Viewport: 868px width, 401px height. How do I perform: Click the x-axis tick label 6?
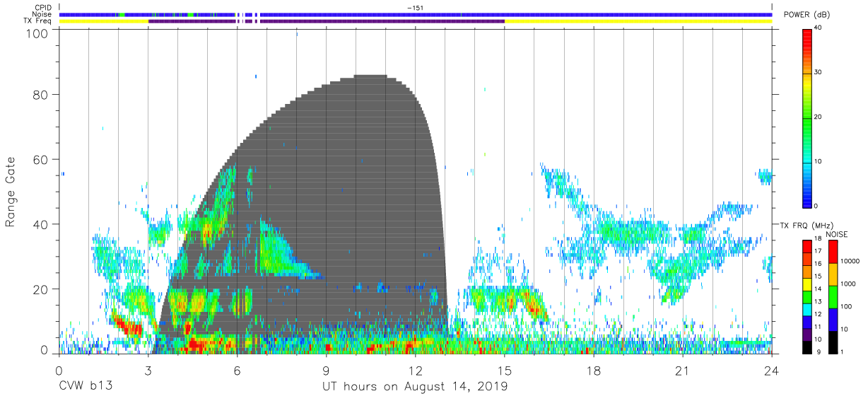[x=237, y=369]
